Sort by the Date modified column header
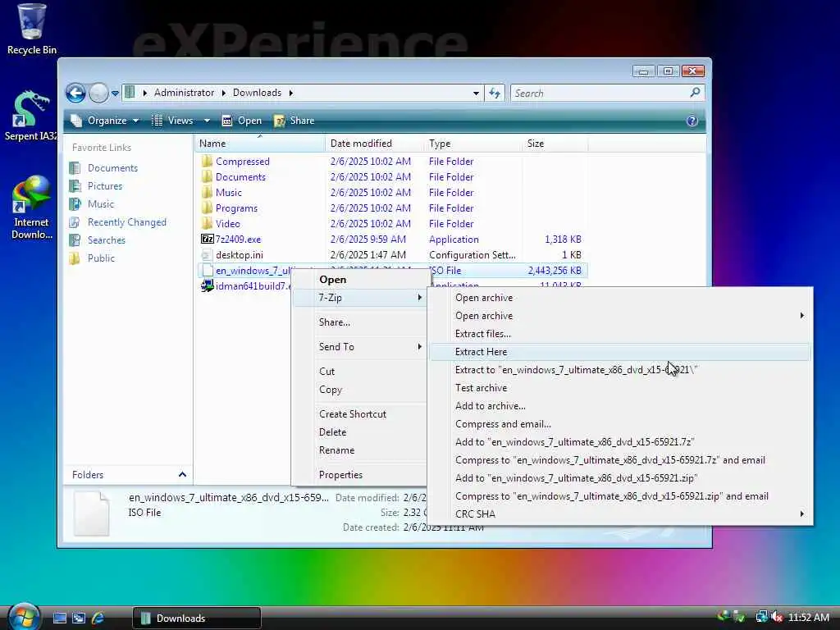The width and height of the screenshot is (840, 630). pyautogui.click(x=374, y=144)
